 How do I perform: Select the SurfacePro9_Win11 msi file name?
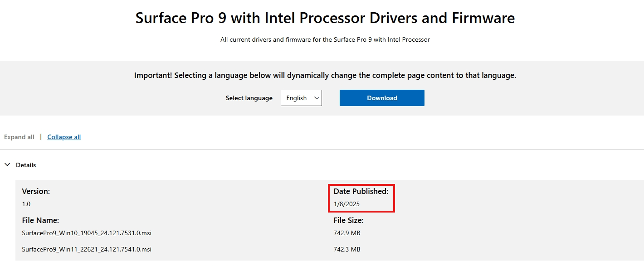point(87,249)
